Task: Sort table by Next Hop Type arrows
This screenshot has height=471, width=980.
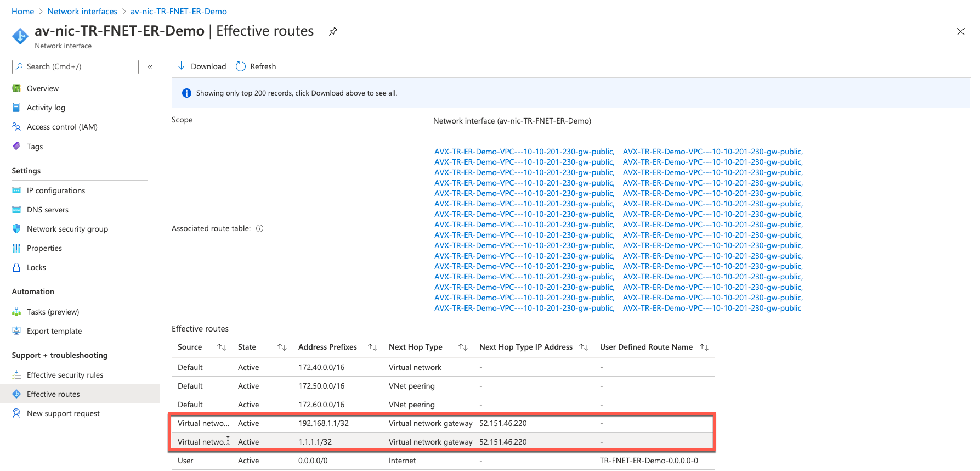Action: point(463,347)
